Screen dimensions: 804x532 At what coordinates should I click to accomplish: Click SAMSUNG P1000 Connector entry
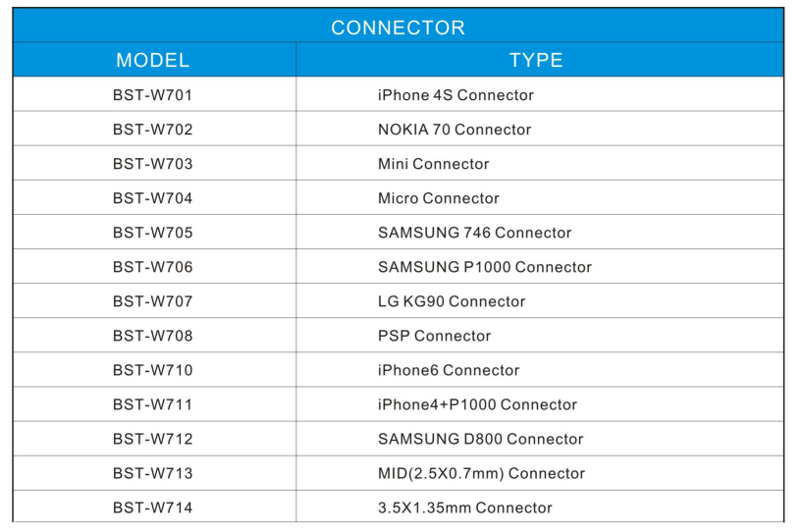[x=485, y=267]
